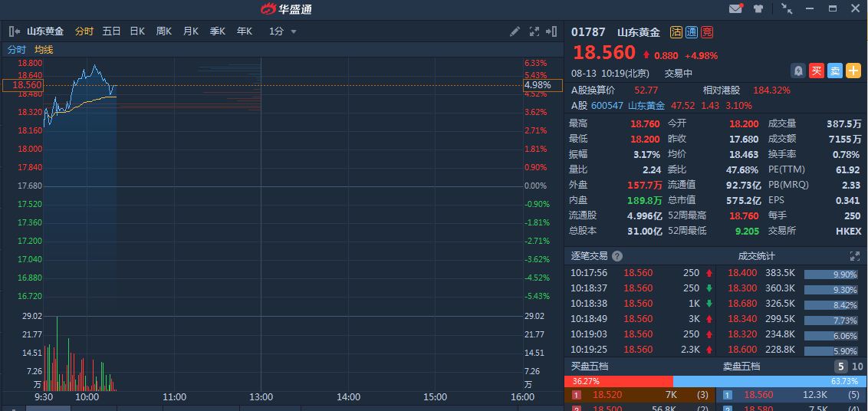Click the 成交量 value 387.5万

pos(843,124)
